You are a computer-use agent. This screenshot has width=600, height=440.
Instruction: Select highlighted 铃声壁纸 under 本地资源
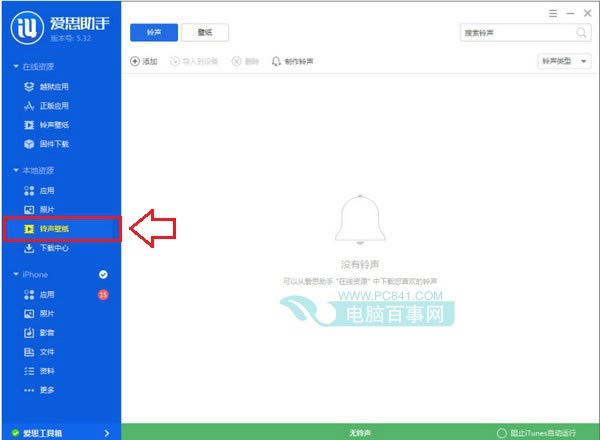(62, 229)
